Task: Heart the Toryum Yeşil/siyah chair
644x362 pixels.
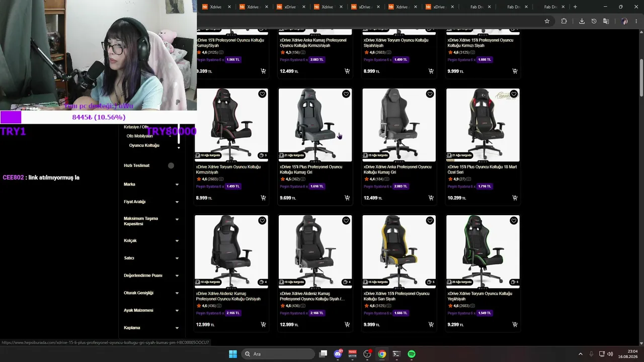Action: tap(514, 221)
